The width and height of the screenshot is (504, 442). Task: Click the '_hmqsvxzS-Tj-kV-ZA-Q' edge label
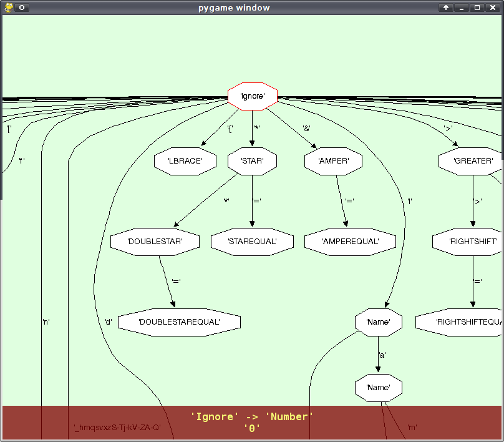(117, 428)
